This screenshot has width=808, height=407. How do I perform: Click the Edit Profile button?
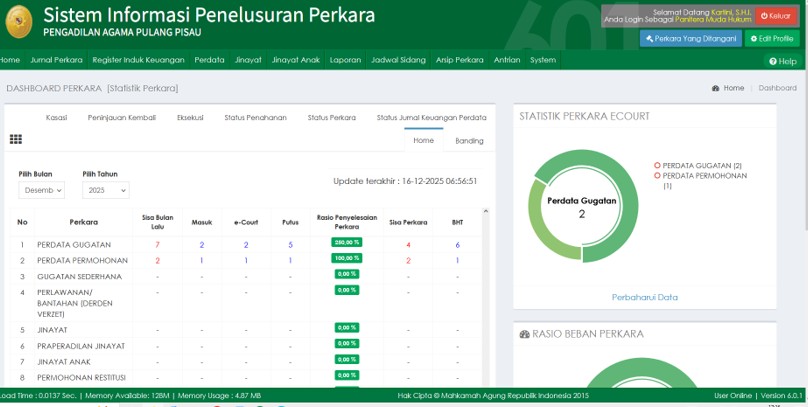point(772,39)
